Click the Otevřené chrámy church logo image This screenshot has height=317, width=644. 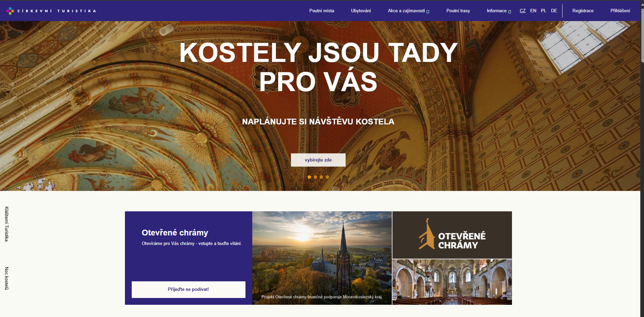pyautogui.click(x=452, y=235)
